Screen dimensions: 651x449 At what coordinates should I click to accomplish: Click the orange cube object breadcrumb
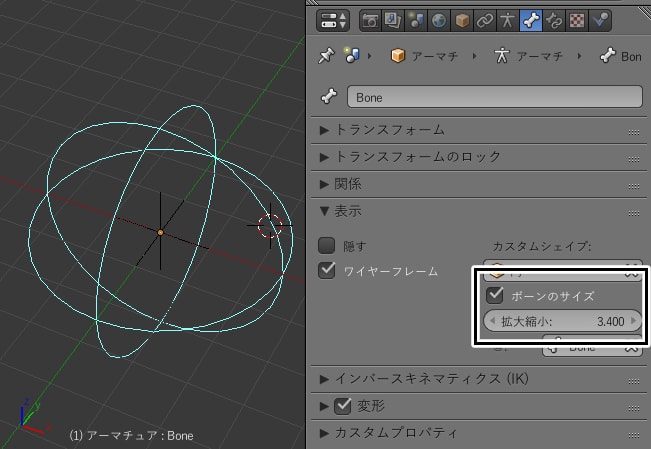[398, 55]
